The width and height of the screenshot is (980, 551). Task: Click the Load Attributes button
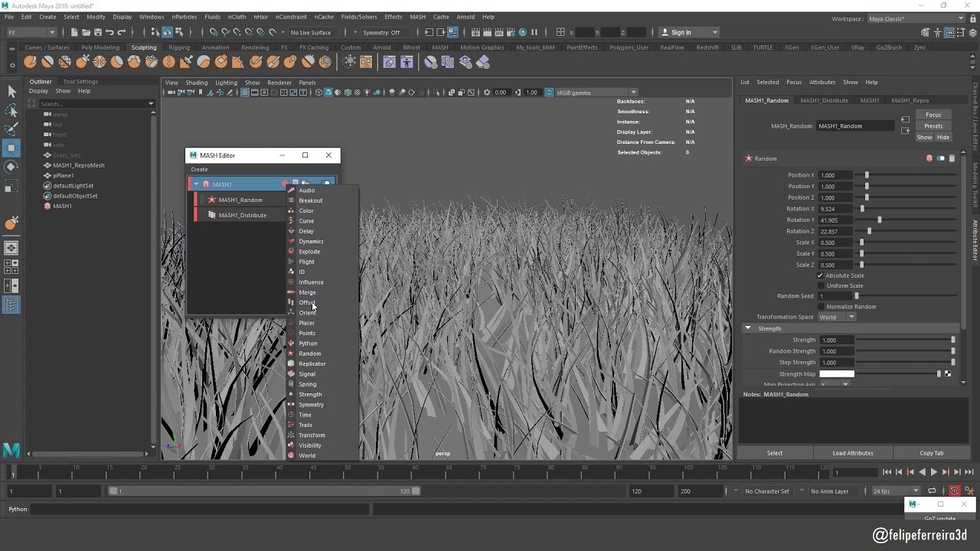point(853,452)
